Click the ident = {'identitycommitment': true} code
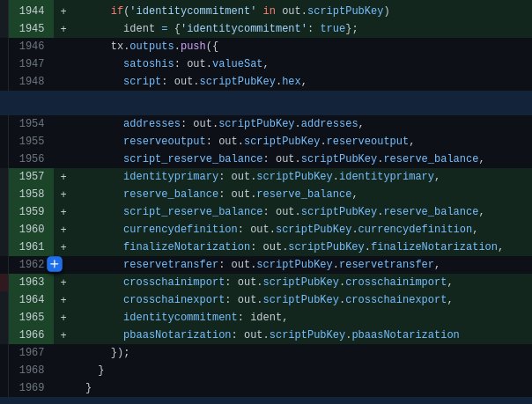 pyautogui.click(x=240, y=28)
